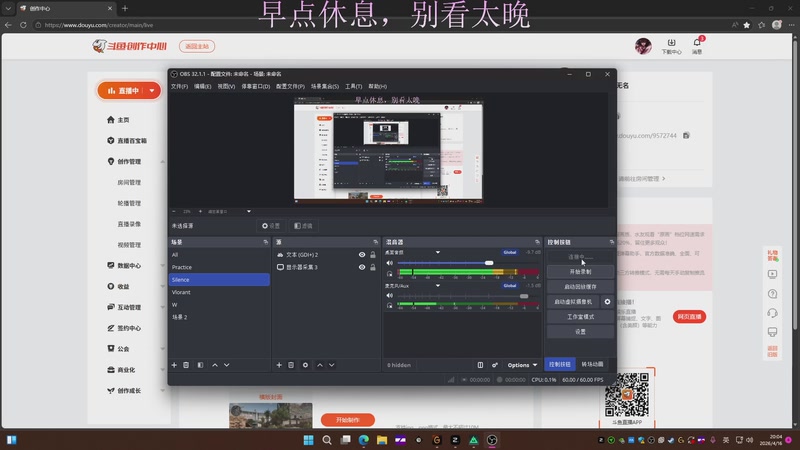The width and height of the screenshot is (800, 450).
Task: Toggle Mic/Aux monitoring headphone icon
Action: click(390, 306)
